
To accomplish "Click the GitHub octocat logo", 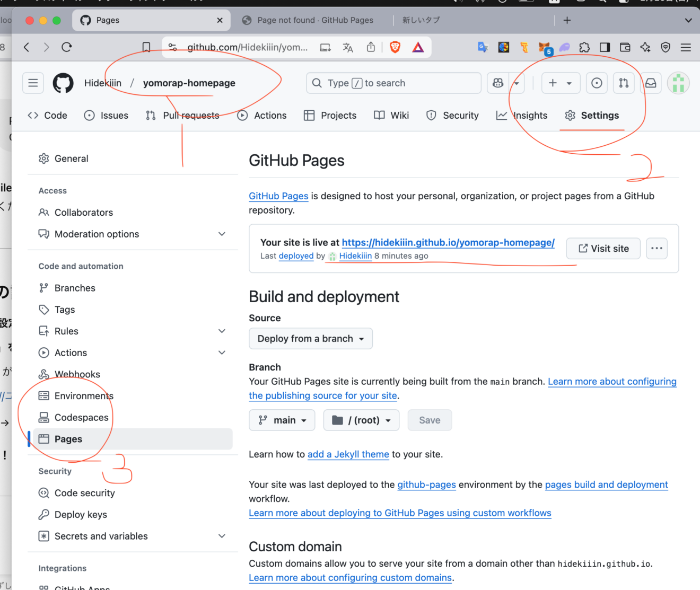I will point(63,83).
